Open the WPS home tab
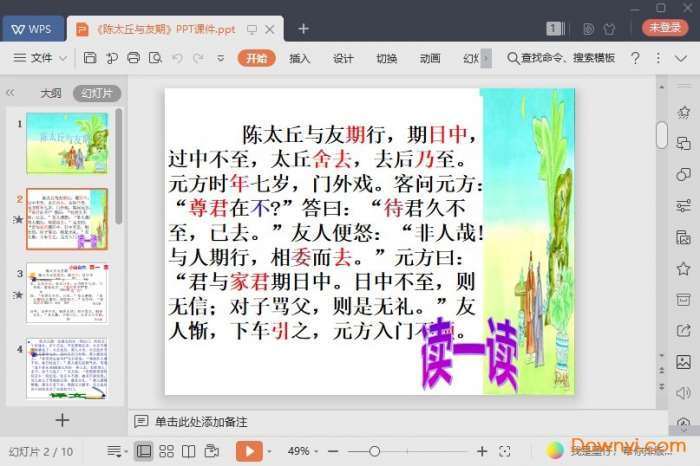700x466 pixels. click(33, 29)
